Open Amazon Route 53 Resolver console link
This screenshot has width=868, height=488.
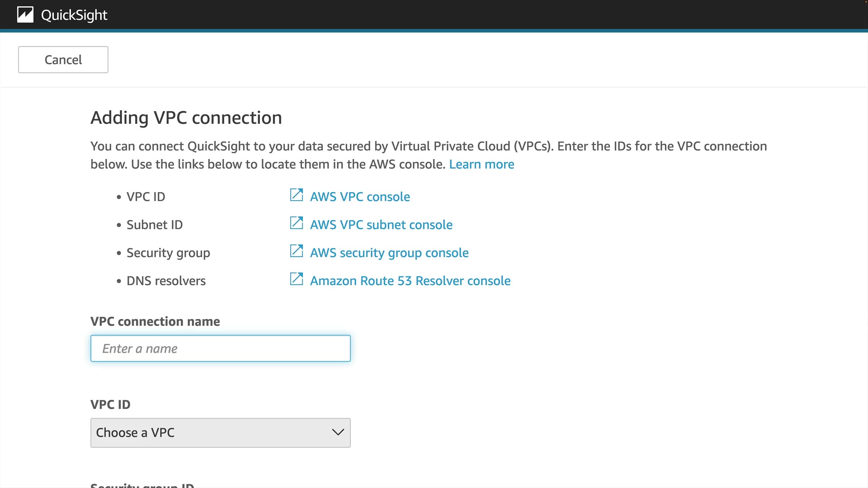[x=410, y=281]
